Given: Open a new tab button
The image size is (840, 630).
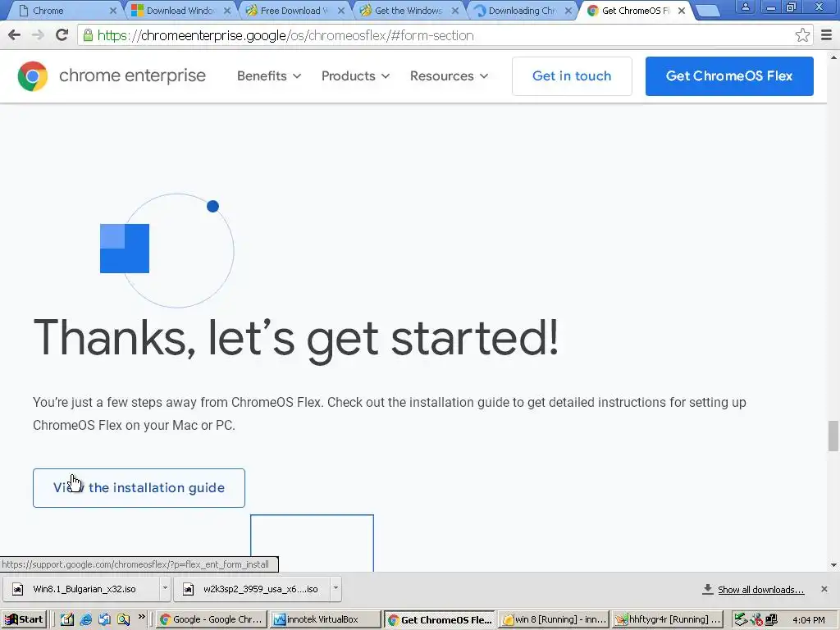Looking at the screenshot, I should pos(708,11).
